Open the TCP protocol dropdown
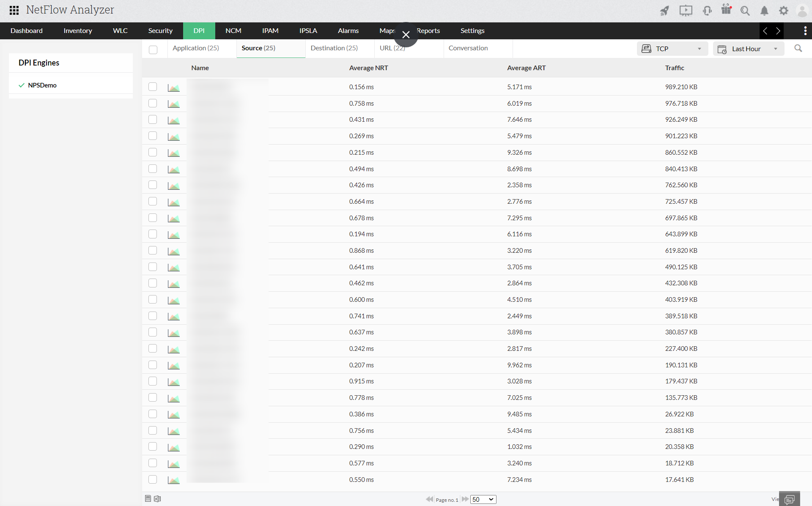The width and height of the screenshot is (812, 506). [672, 49]
